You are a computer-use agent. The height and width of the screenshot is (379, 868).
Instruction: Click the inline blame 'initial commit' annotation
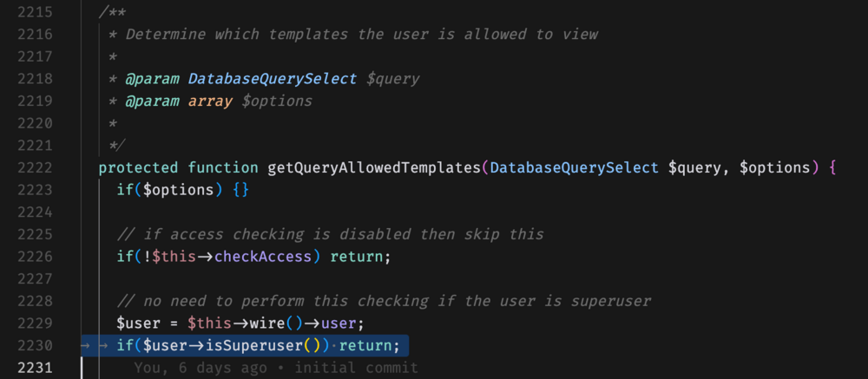[364, 369]
